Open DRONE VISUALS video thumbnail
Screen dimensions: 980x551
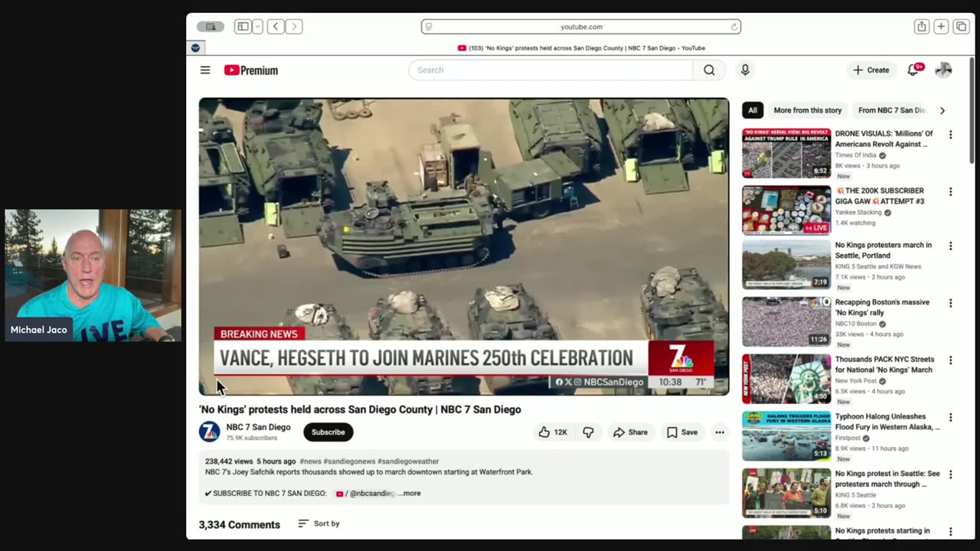click(786, 153)
